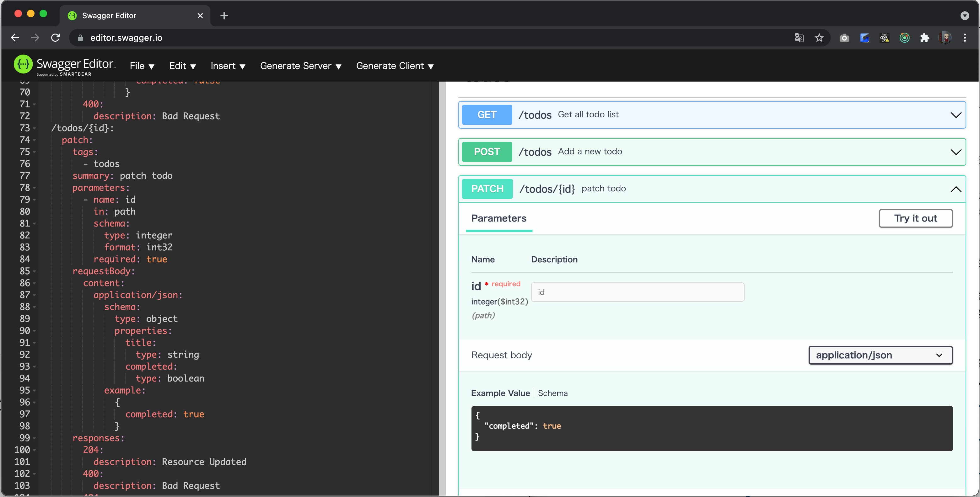Viewport: 980px width, 497px height.
Task: Fold the patch block at line 74
Action: pos(34,140)
